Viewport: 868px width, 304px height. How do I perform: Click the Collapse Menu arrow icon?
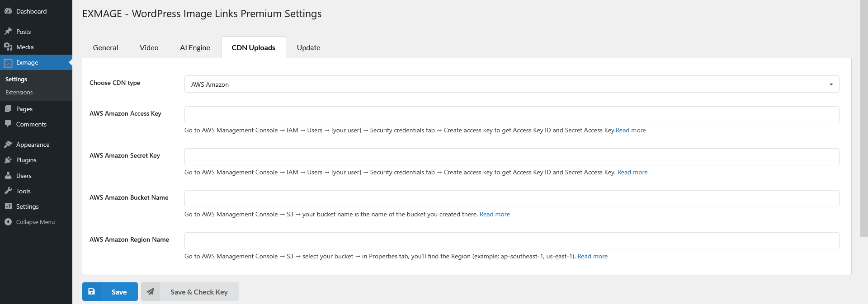pyautogui.click(x=8, y=222)
